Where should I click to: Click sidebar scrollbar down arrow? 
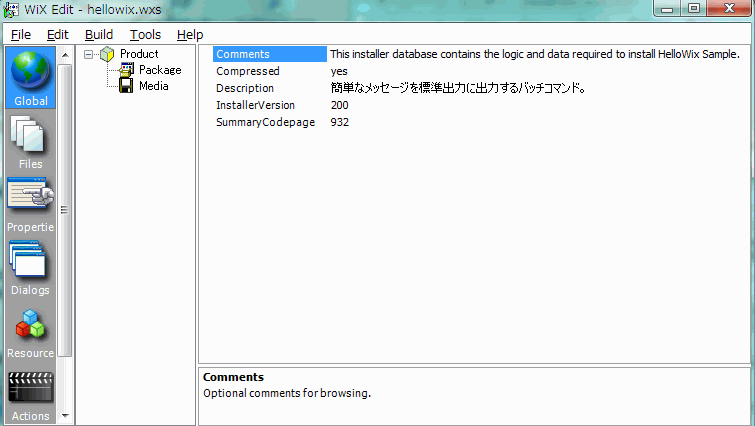tap(65, 415)
